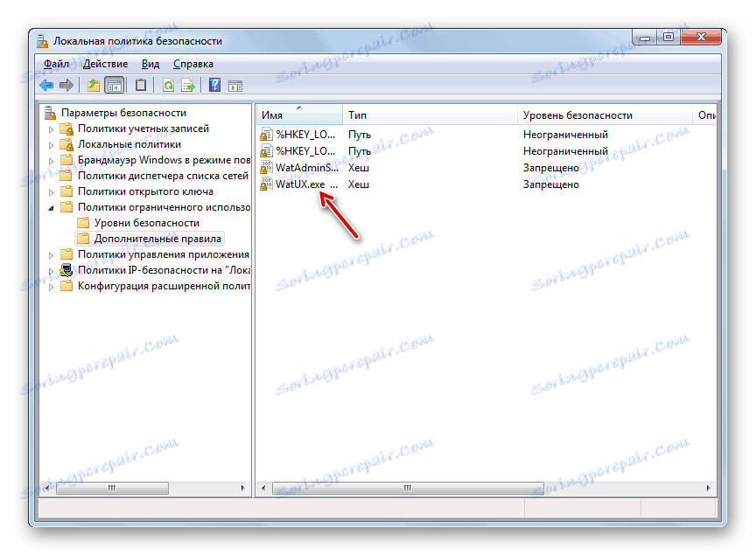
Task: Click Хеш type in the WatAdminS... row
Action: (x=359, y=168)
